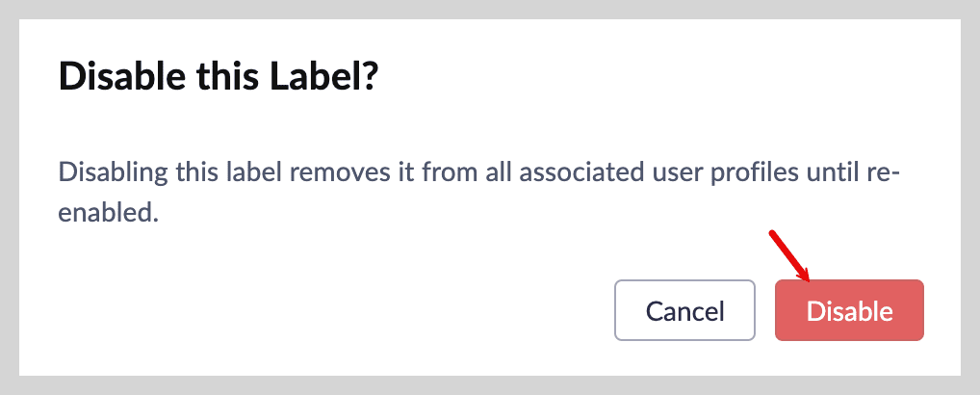
Task: Tap the Disable confirmation button
Action: (x=849, y=310)
